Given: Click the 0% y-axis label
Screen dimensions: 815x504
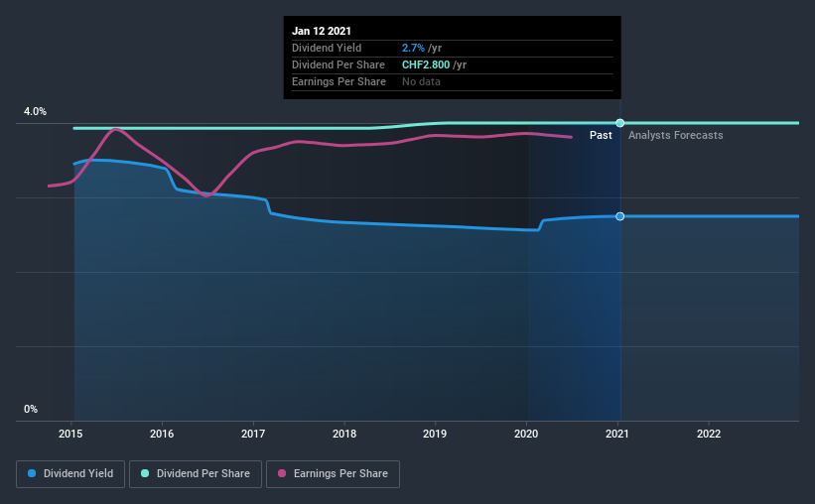Looking at the screenshot, I should [x=31, y=410].
